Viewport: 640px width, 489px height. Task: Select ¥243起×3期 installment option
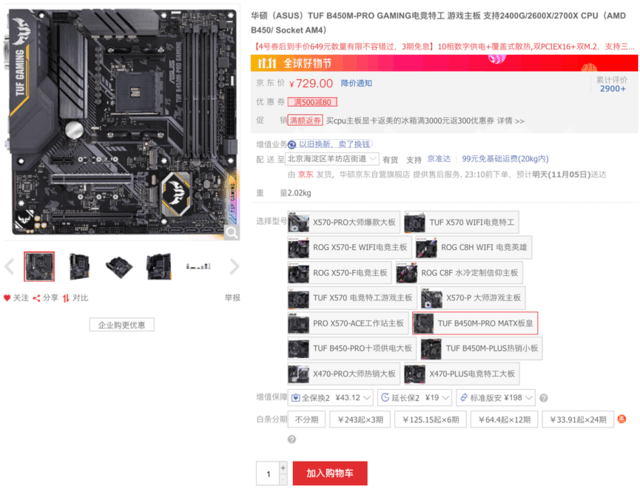[x=360, y=419]
